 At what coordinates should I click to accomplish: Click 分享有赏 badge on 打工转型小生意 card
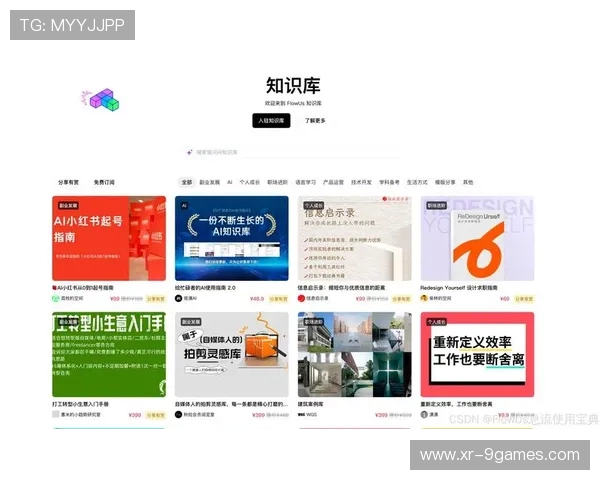(x=156, y=415)
